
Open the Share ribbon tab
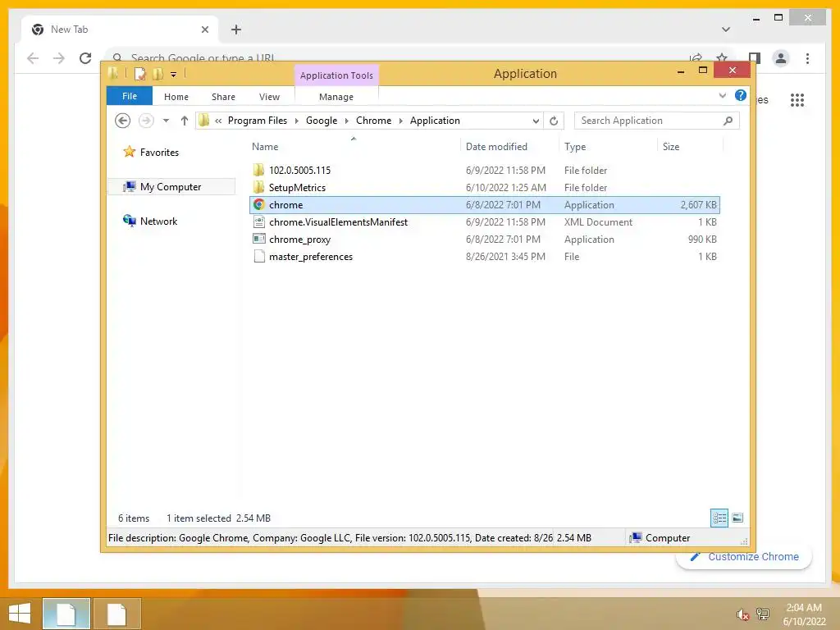click(223, 97)
